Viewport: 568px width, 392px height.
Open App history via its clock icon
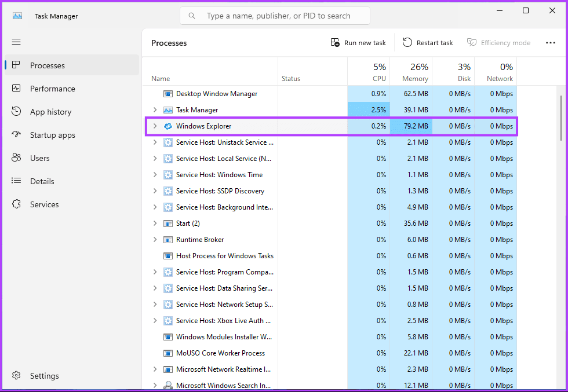pos(16,112)
